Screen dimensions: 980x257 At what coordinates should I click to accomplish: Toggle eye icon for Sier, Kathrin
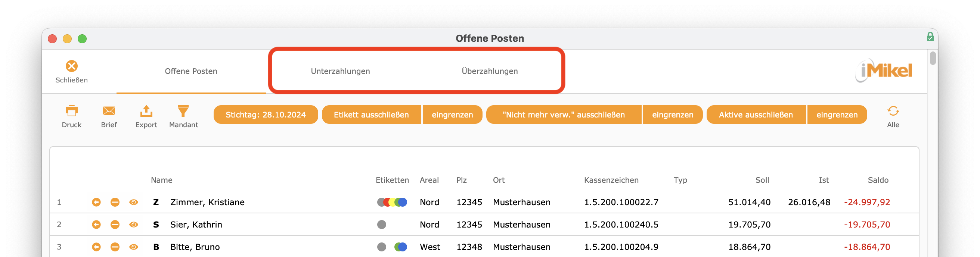pos(134,225)
